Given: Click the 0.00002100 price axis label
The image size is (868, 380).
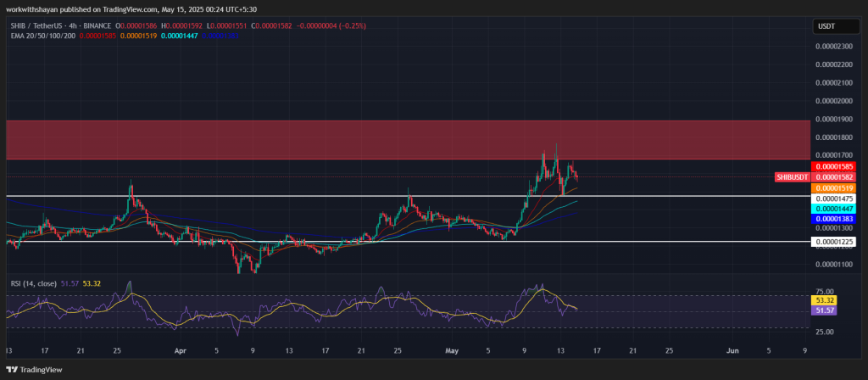Looking at the screenshot, I should point(834,82).
